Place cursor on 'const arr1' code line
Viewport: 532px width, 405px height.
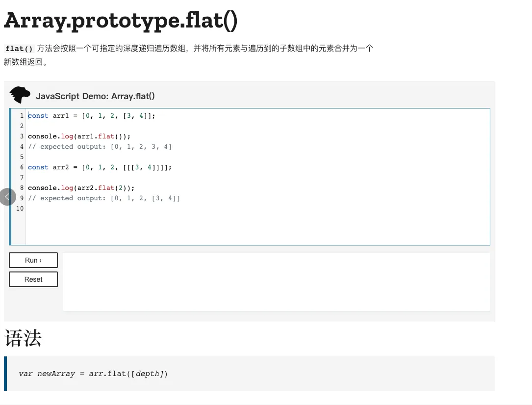coord(91,116)
